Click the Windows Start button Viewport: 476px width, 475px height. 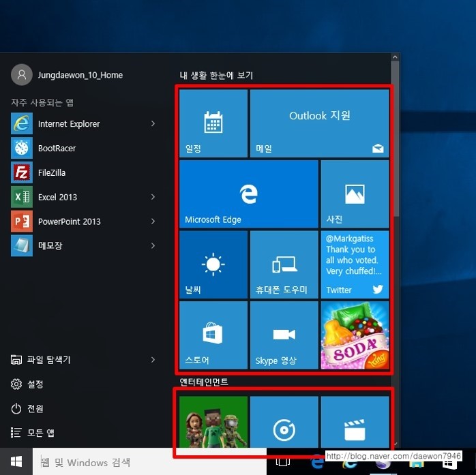tap(16, 461)
